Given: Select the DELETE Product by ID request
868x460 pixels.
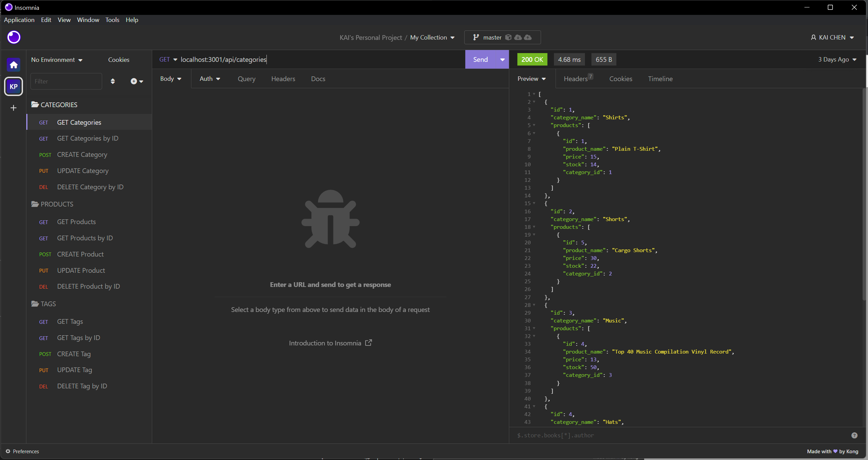Looking at the screenshot, I should (89, 286).
